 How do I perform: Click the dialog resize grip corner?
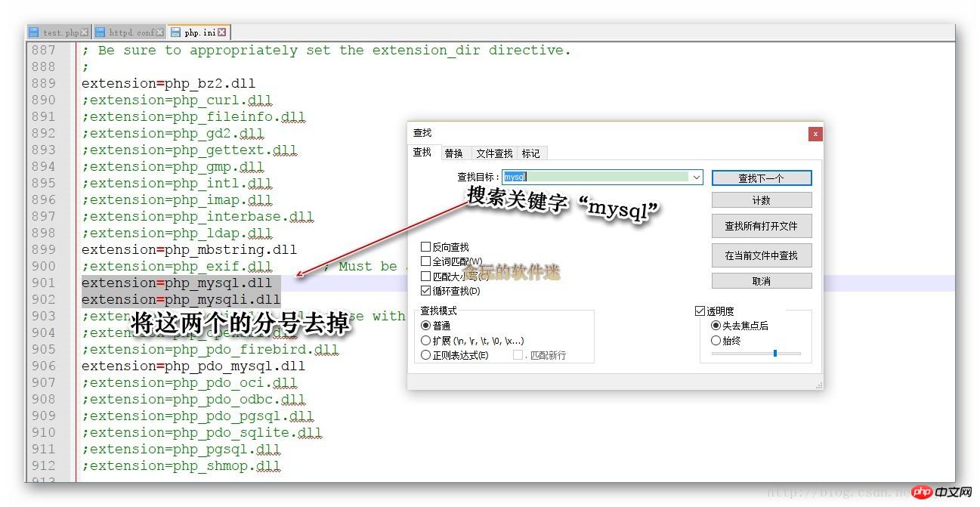(x=818, y=385)
